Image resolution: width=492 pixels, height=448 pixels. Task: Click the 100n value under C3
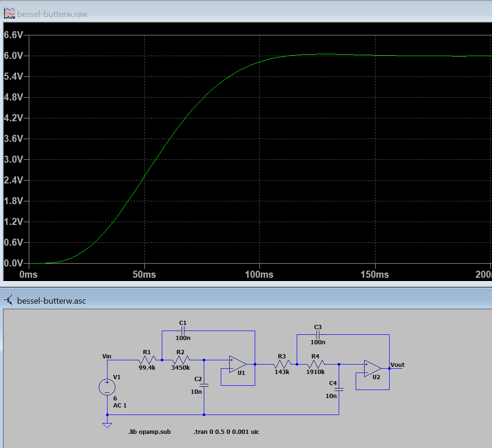click(x=318, y=342)
